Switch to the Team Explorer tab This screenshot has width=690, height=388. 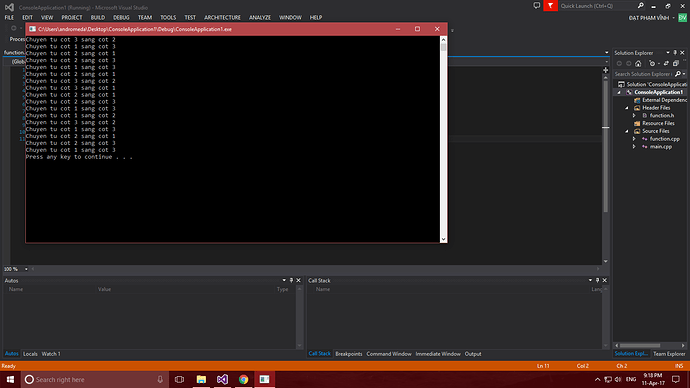(x=669, y=354)
